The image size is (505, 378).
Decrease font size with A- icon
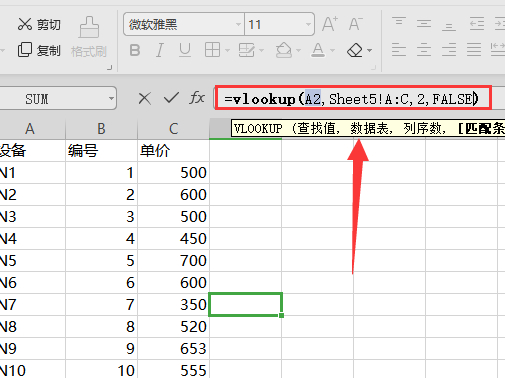pyautogui.click(x=355, y=24)
